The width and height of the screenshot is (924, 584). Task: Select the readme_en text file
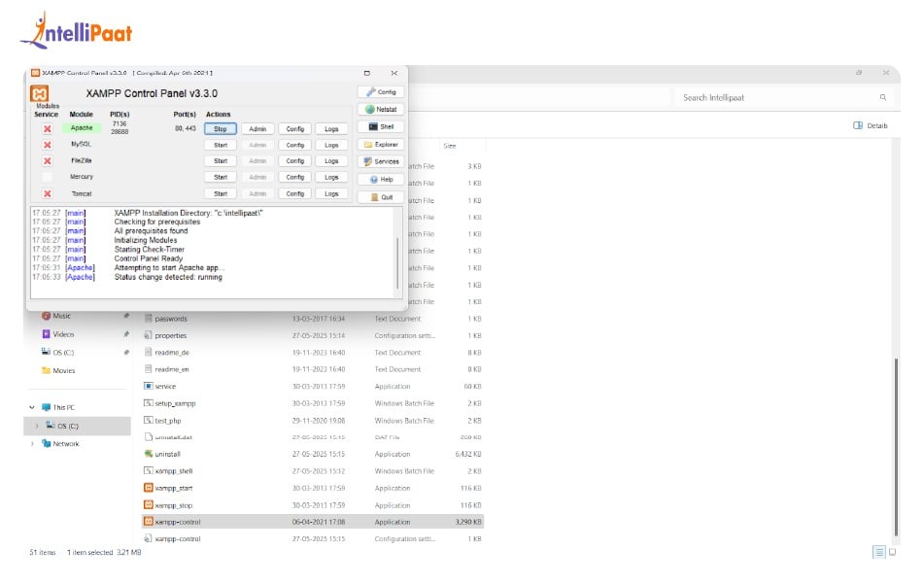pos(171,369)
